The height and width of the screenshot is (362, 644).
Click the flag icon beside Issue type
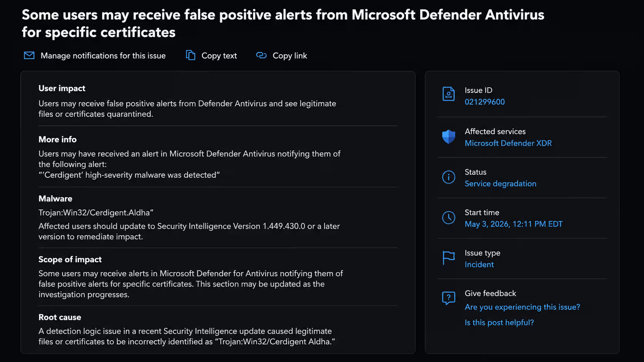(x=449, y=258)
